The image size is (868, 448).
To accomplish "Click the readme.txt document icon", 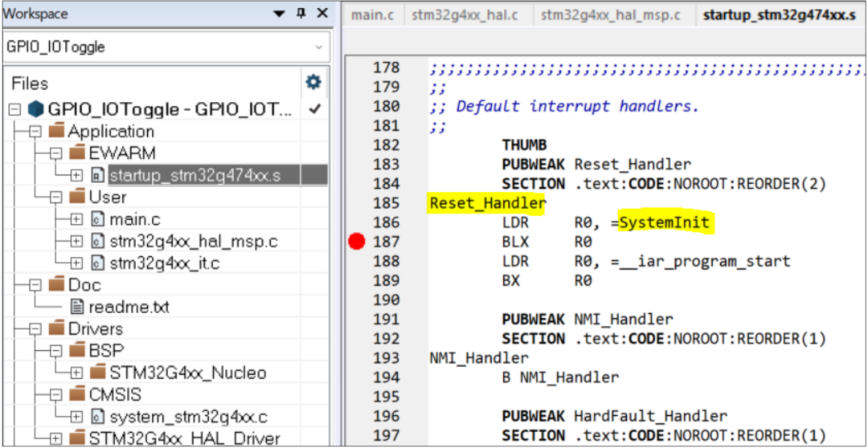I will (x=77, y=307).
